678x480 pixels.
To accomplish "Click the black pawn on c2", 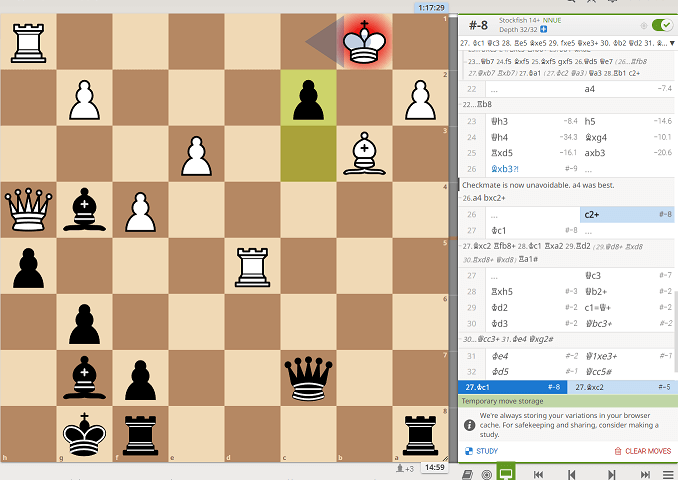I will [308, 98].
